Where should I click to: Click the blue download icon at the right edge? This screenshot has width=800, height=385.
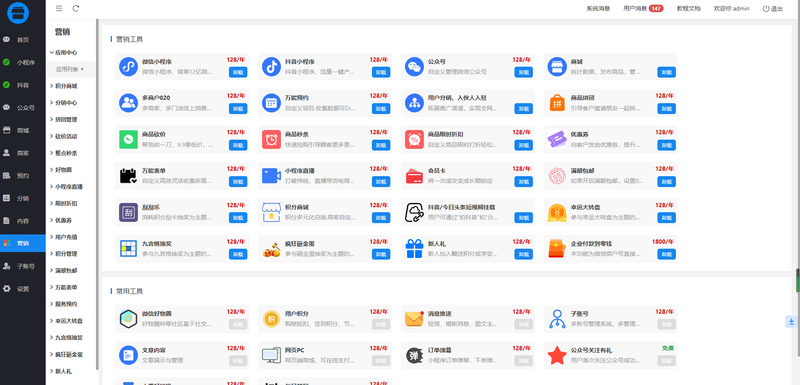[791, 321]
